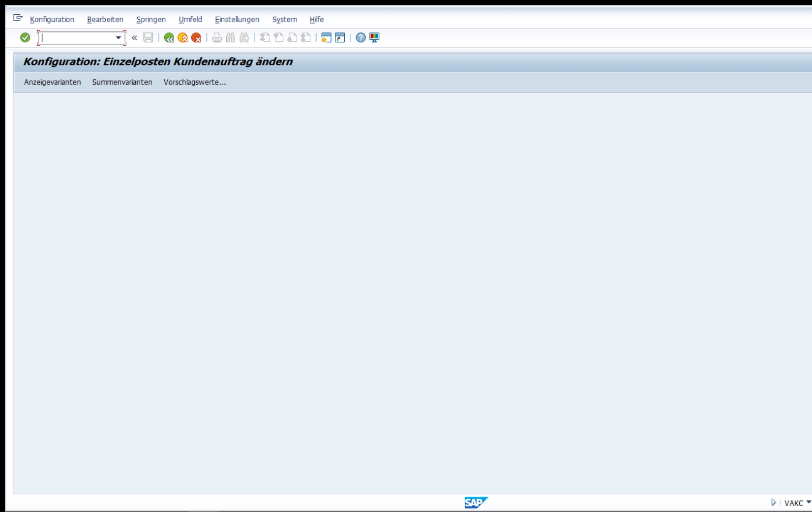812x512 pixels.
Task: Click the green Enter checkmark icon
Action: pos(25,38)
